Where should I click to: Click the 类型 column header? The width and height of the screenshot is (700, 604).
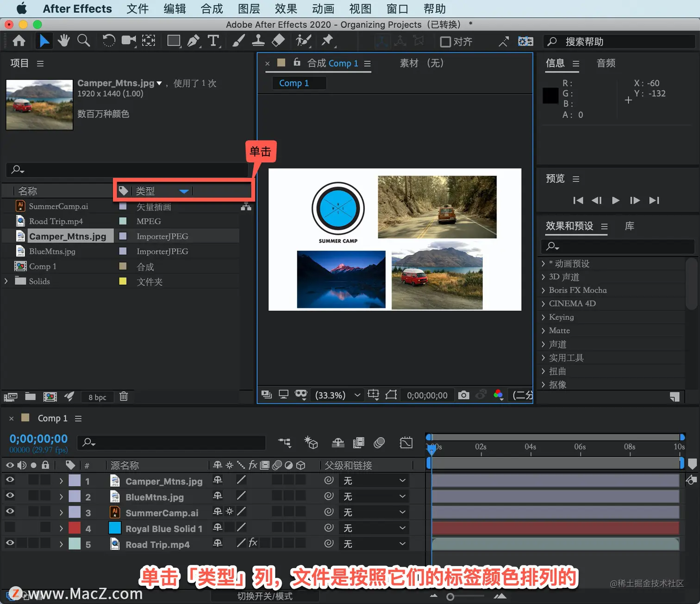[x=145, y=191]
